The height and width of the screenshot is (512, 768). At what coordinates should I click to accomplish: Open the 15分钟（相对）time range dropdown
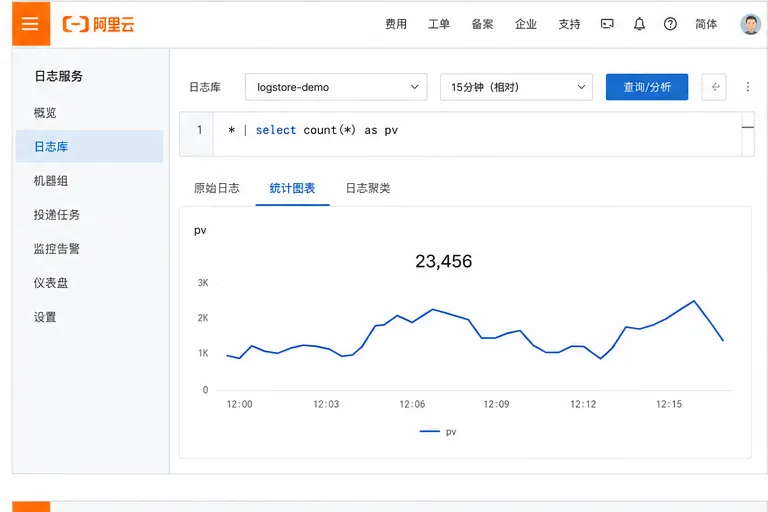point(516,87)
